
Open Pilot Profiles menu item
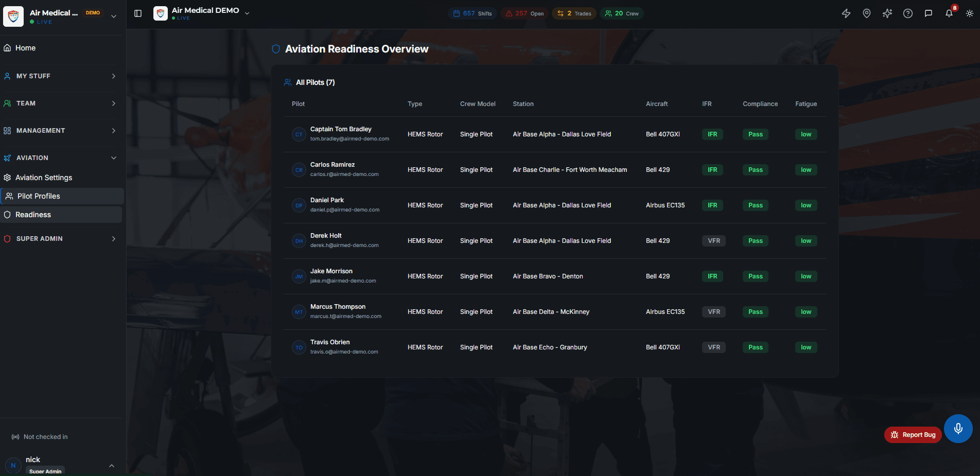62,196
